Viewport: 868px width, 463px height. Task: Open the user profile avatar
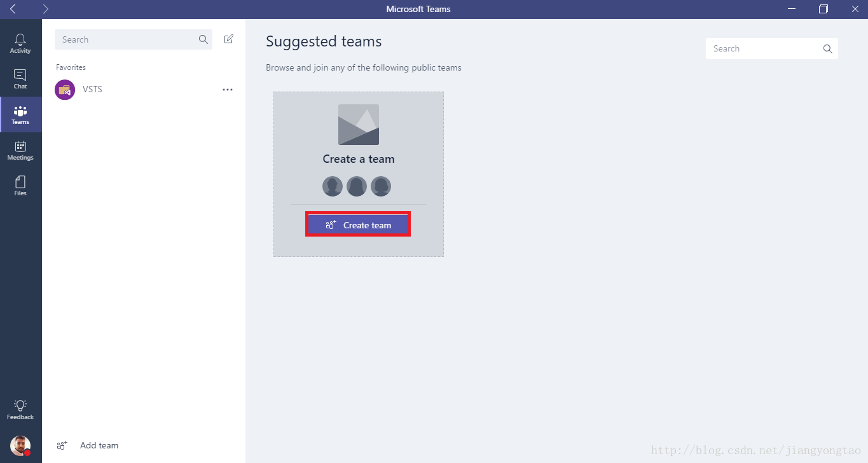coord(20,446)
